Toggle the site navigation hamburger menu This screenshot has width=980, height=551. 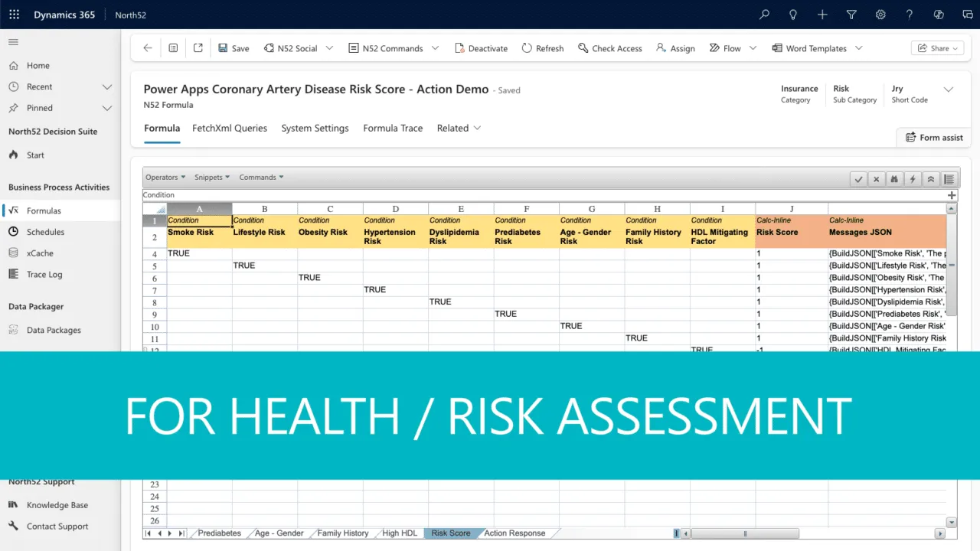click(14, 42)
